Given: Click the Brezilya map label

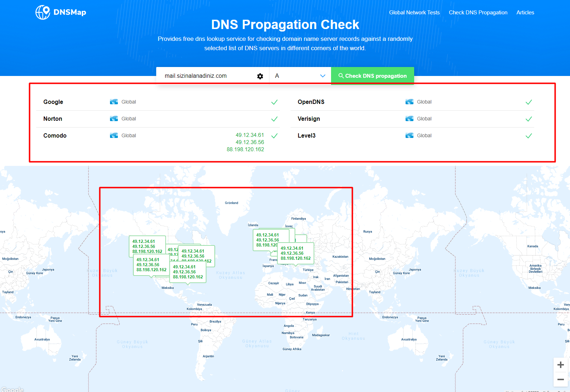Looking at the screenshot, I should 215,321.
